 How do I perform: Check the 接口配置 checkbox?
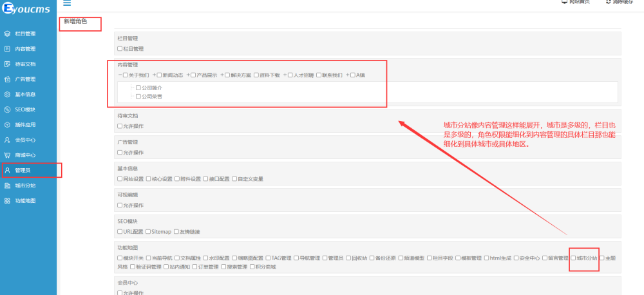click(206, 179)
